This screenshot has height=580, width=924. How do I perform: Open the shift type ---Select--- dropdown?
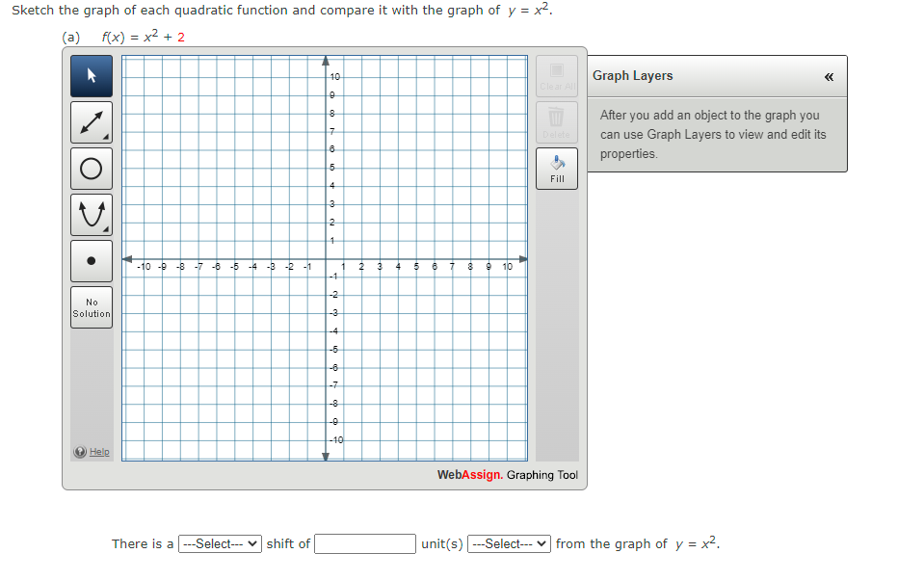[219, 543]
